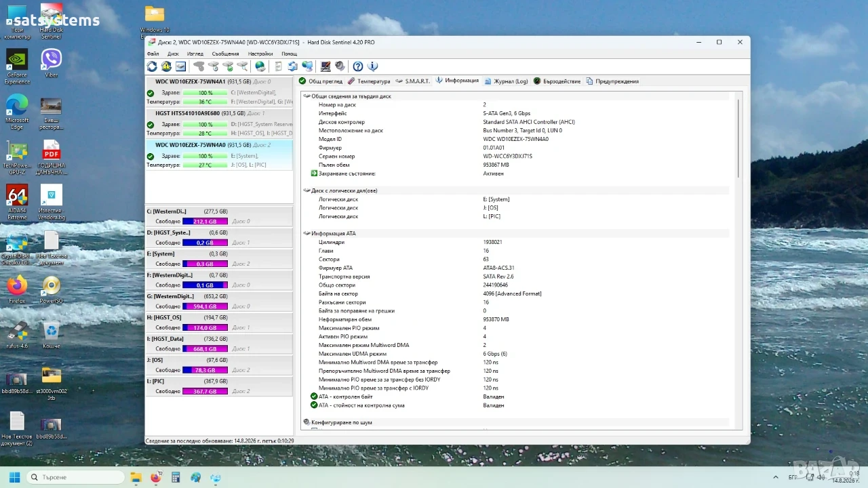Click the Информация ATA section header
Image resolution: width=868 pixels, height=488 pixels.
334,233
